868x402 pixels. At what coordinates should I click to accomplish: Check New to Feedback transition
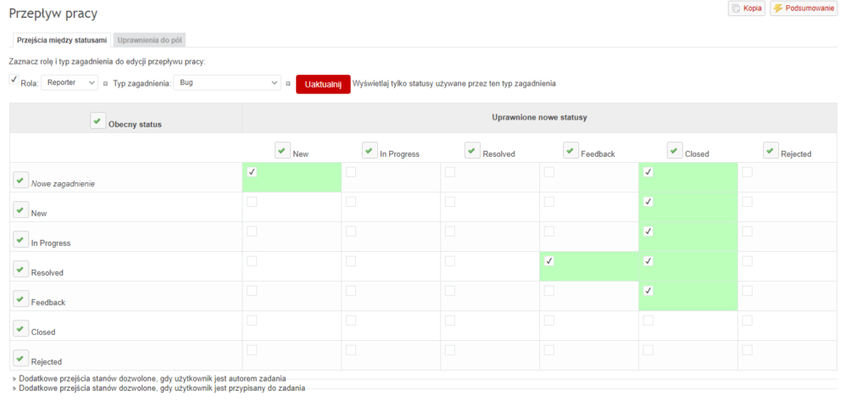549,202
